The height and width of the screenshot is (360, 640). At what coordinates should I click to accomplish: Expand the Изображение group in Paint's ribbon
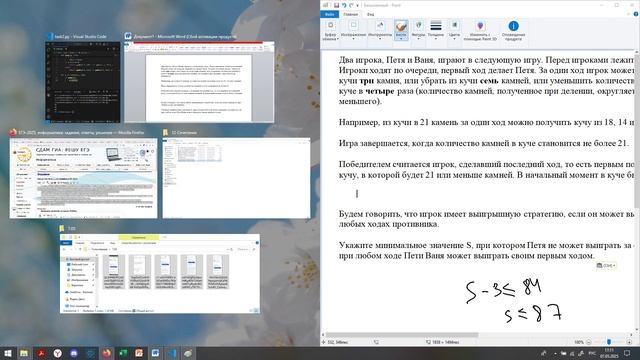click(x=353, y=31)
